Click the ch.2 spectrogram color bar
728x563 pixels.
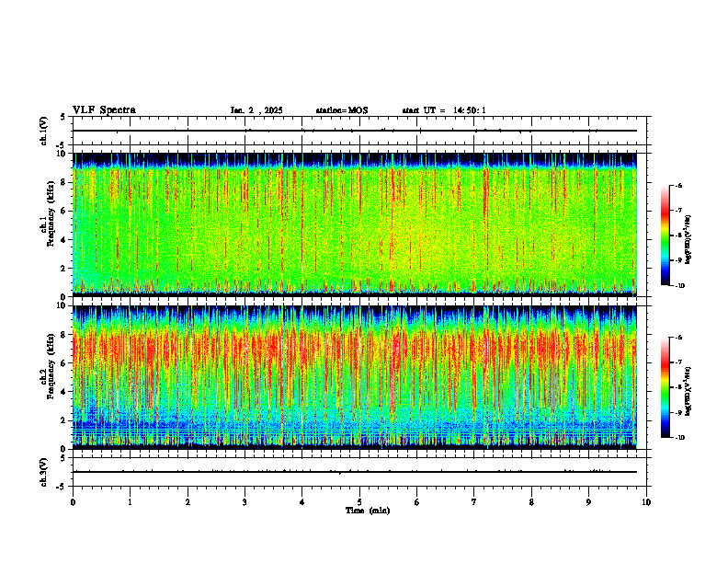(665, 387)
